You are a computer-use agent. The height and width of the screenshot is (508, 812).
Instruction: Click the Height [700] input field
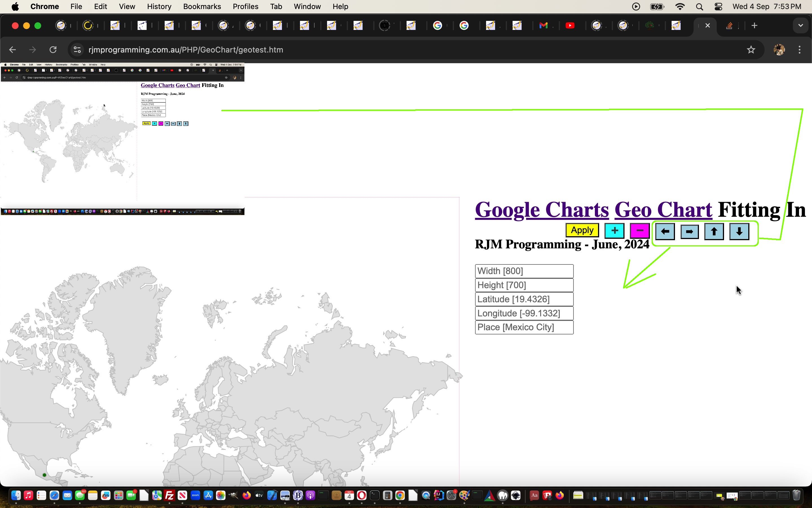(x=524, y=285)
